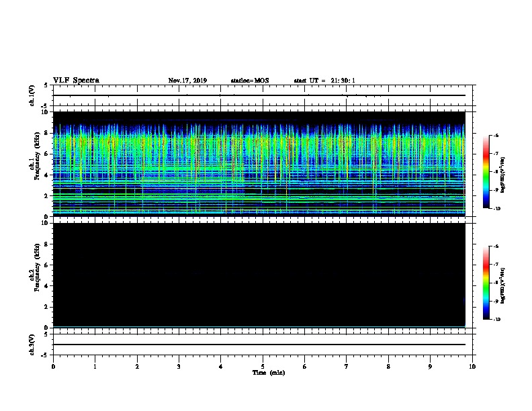
Task: Click the "-10" tick on ch.1 color bar
Action: pyautogui.click(x=496, y=209)
